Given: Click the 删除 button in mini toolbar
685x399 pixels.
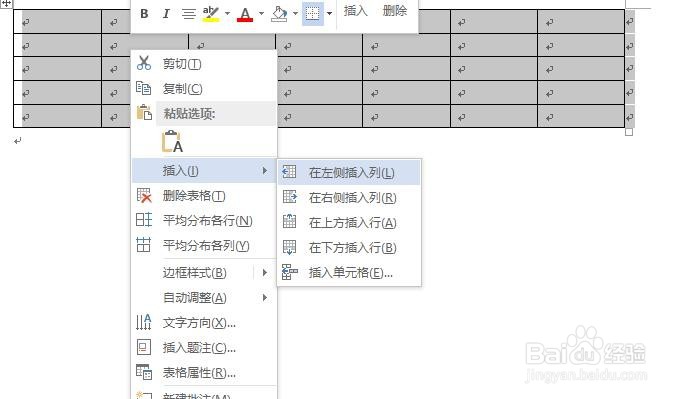Looking at the screenshot, I should (x=395, y=11).
